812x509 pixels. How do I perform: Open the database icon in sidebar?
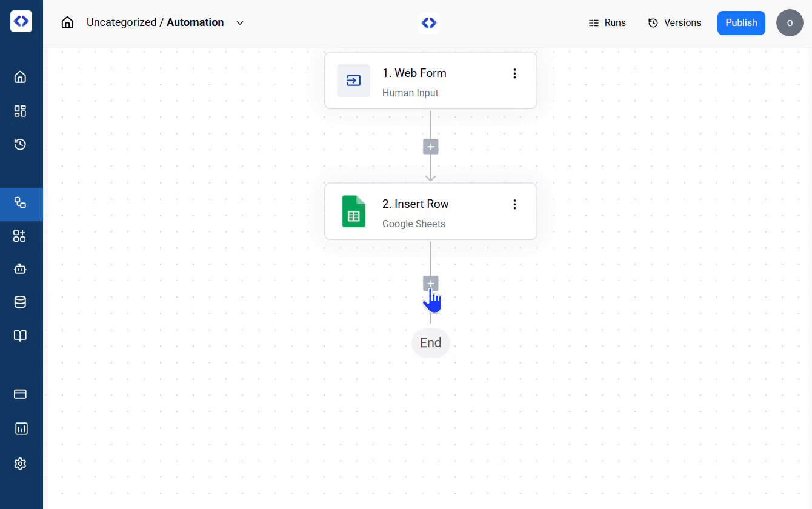[x=20, y=302]
